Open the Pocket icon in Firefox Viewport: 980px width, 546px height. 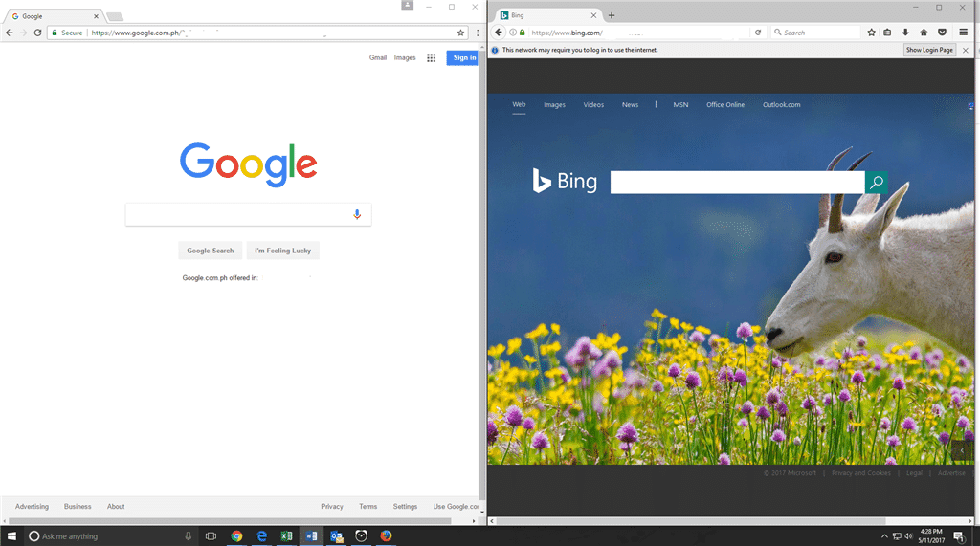pos(942,33)
